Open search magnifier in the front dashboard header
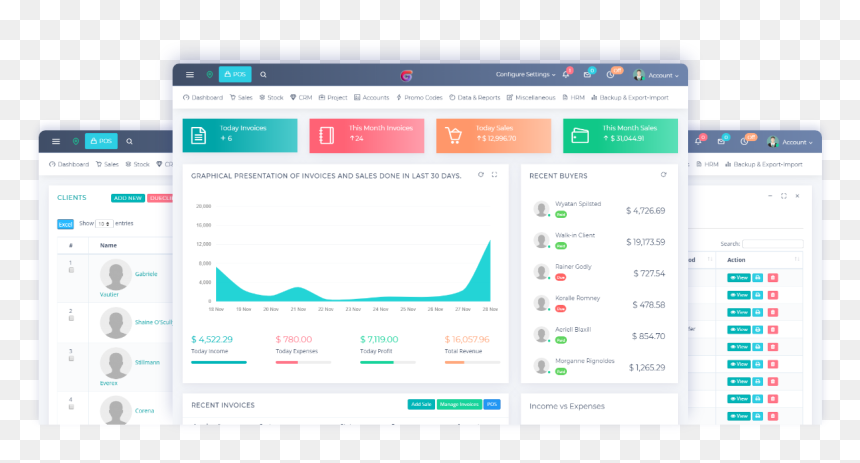 [x=263, y=75]
